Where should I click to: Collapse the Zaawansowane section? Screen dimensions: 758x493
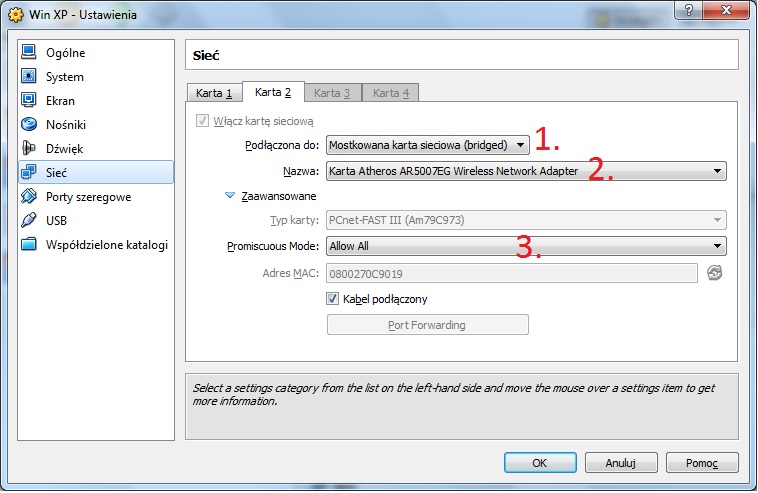click(230, 196)
